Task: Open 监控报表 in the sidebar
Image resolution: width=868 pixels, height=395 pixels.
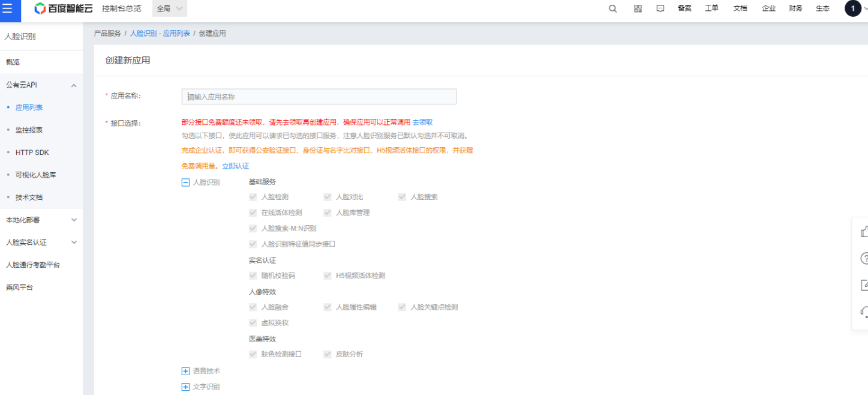Action: click(29, 130)
